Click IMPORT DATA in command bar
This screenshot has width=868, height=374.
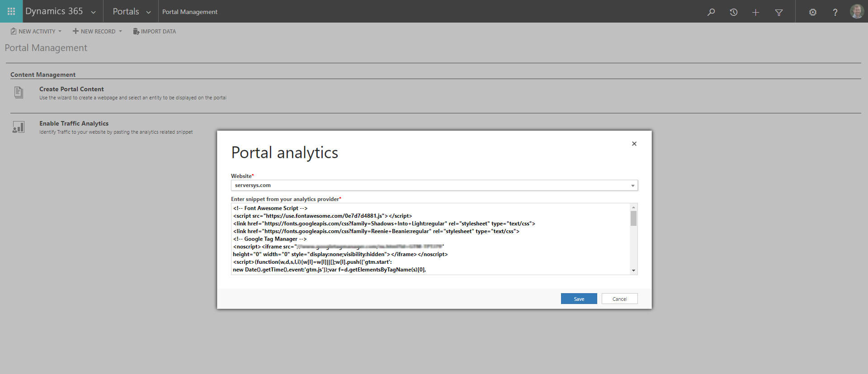[x=158, y=31]
